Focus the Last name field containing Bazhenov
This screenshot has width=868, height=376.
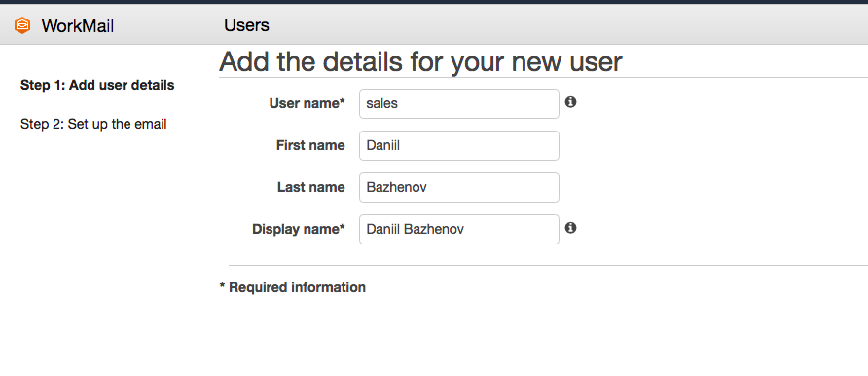(459, 188)
